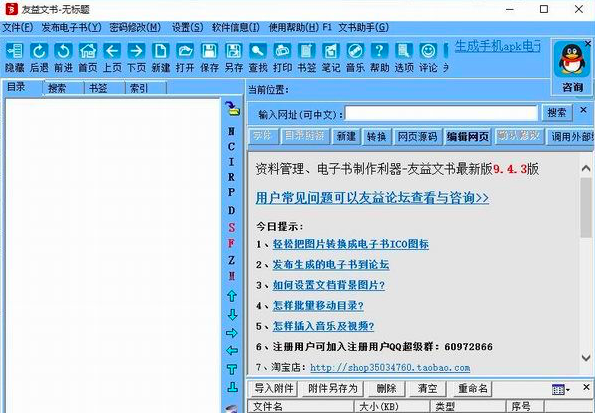
Task: Open the 软件信息(I) menu
Action: tap(236, 27)
